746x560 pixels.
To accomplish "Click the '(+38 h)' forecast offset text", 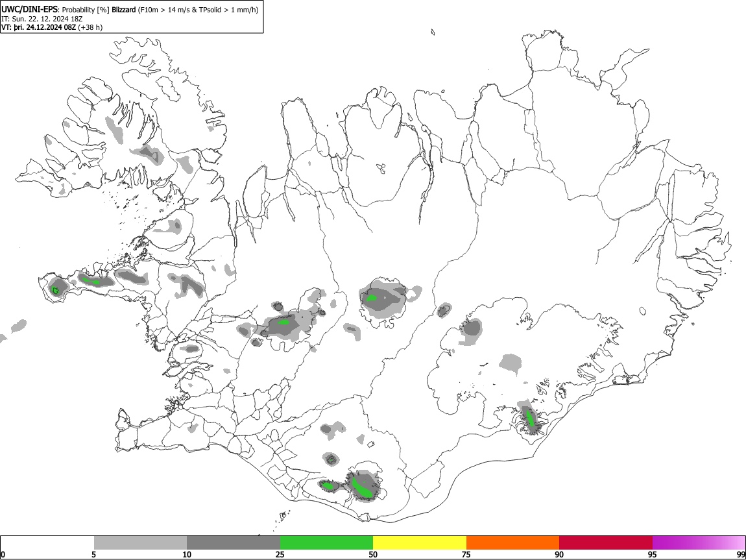I will point(90,27).
